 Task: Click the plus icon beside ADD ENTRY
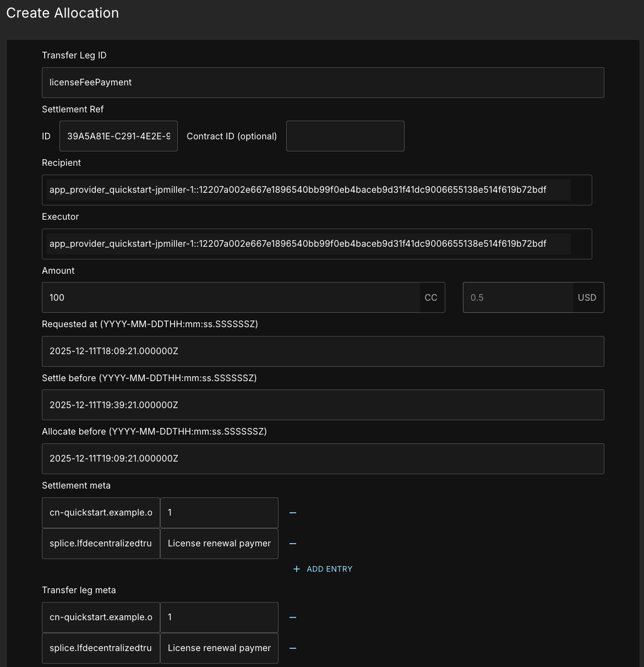297,569
